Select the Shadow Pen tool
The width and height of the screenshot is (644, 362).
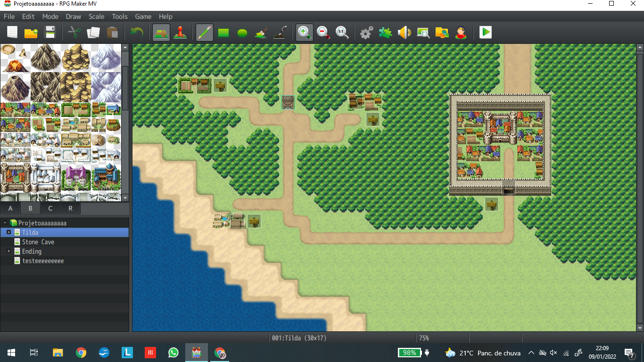click(x=280, y=33)
